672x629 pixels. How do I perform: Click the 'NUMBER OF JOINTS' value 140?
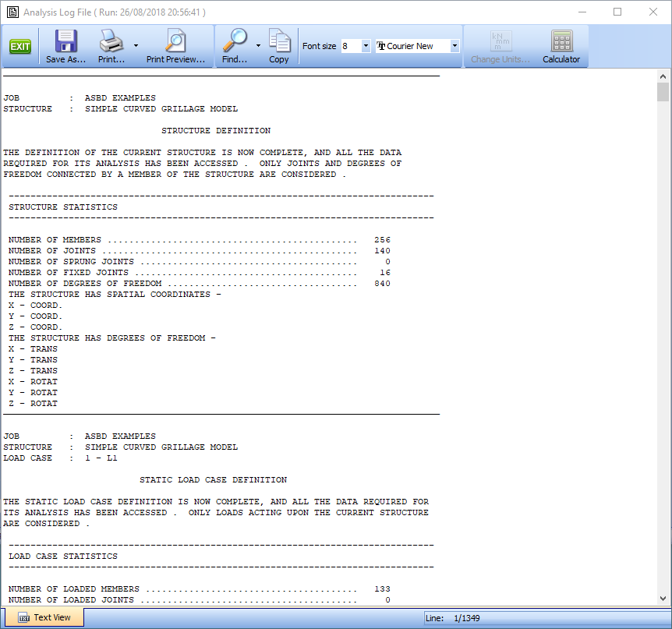pos(382,251)
